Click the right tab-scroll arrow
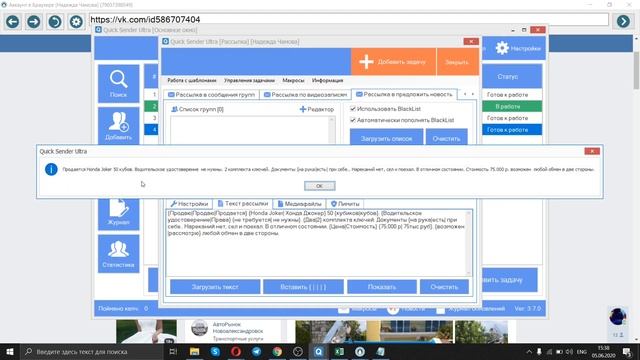Image resolution: width=640 pixels, height=360 pixels. (x=473, y=94)
